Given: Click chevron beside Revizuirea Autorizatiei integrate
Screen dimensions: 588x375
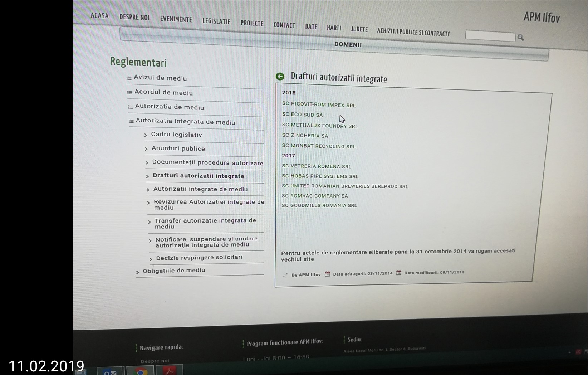Looking at the screenshot, I should 148,203.
